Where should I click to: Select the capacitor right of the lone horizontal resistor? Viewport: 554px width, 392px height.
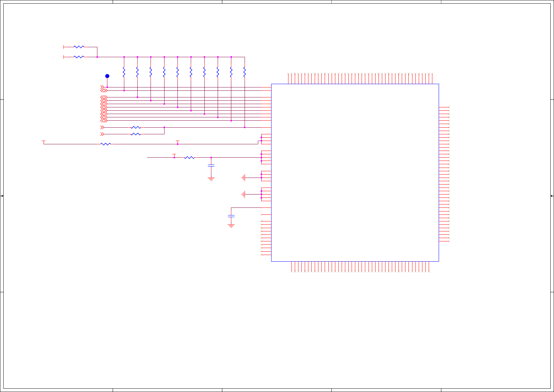pos(211,165)
